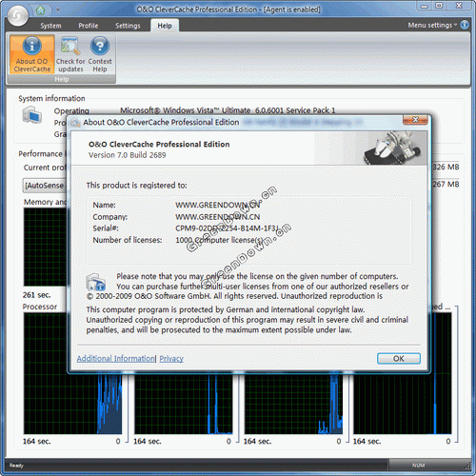Click the blue info icon beside Menu settings
This screenshot has height=476, width=476.
click(x=465, y=25)
